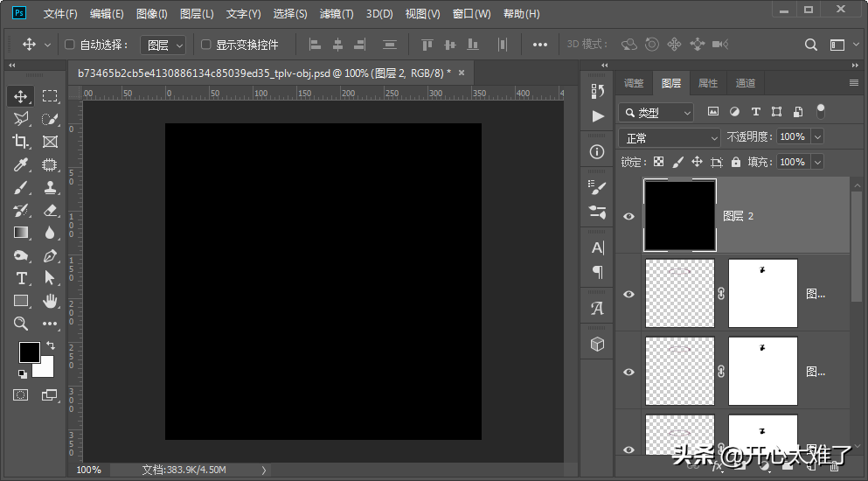Select the Horizontal Type tool

20,278
